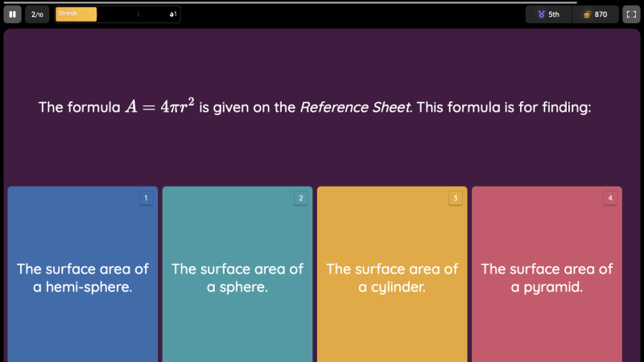Toggle fullscreen mode
The width and height of the screenshot is (644, 362).
click(631, 14)
